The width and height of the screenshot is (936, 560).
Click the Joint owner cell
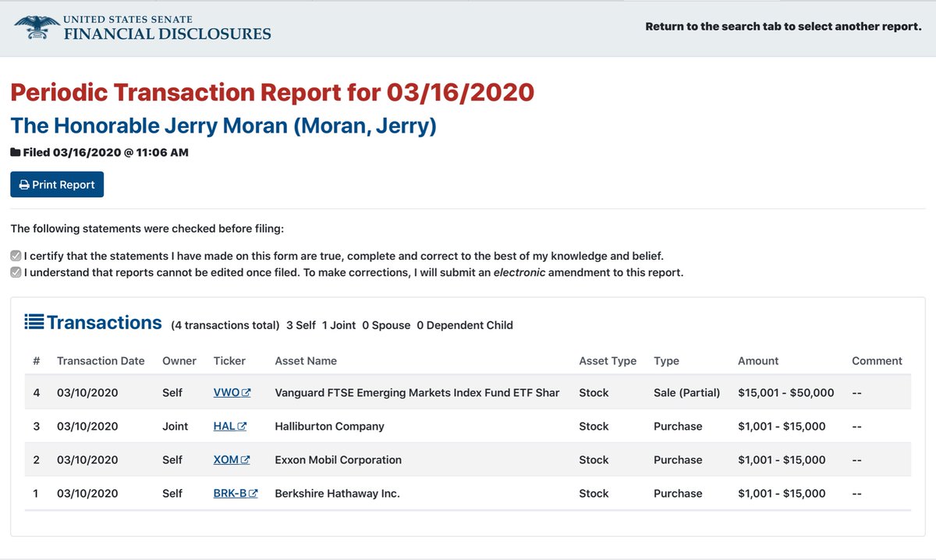pyautogui.click(x=175, y=426)
